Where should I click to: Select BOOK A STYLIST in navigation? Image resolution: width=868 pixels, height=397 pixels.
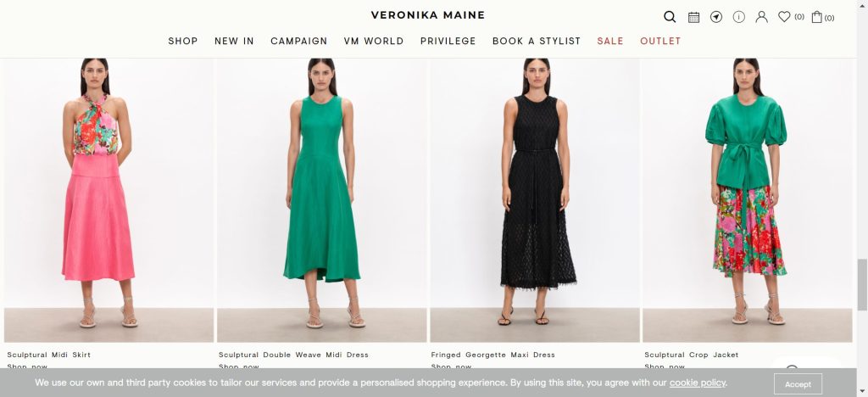pyautogui.click(x=537, y=41)
